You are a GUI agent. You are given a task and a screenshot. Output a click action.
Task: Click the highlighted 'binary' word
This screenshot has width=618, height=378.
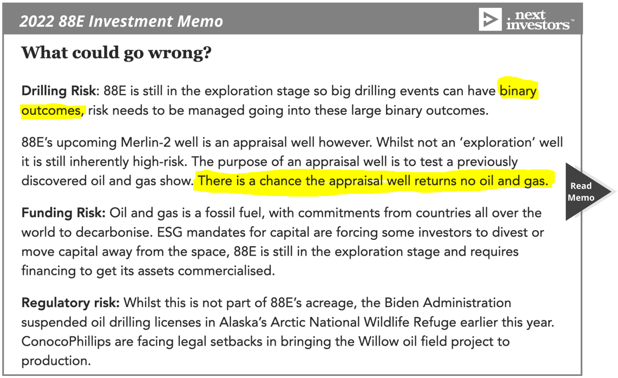518,91
